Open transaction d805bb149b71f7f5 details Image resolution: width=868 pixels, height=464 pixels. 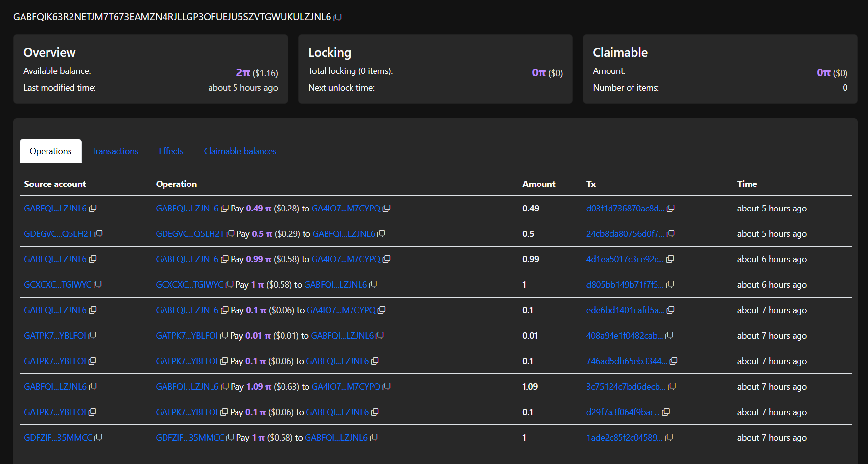click(624, 284)
